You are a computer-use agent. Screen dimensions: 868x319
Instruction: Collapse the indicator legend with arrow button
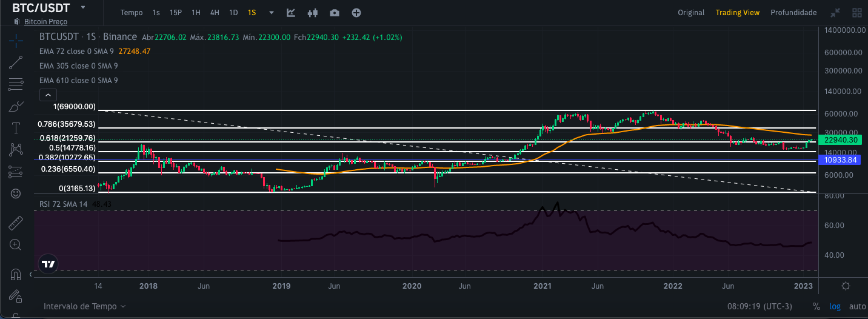(x=48, y=95)
